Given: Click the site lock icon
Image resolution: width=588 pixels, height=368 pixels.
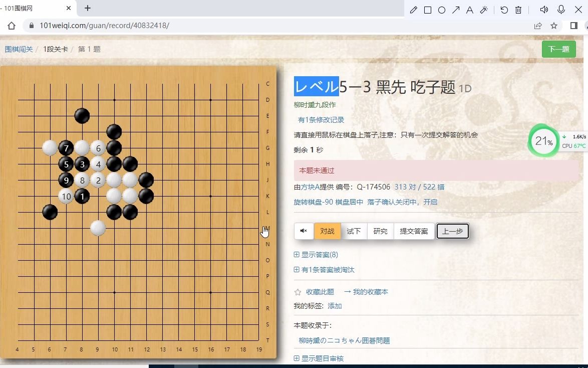Looking at the screenshot, I should pos(32,26).
